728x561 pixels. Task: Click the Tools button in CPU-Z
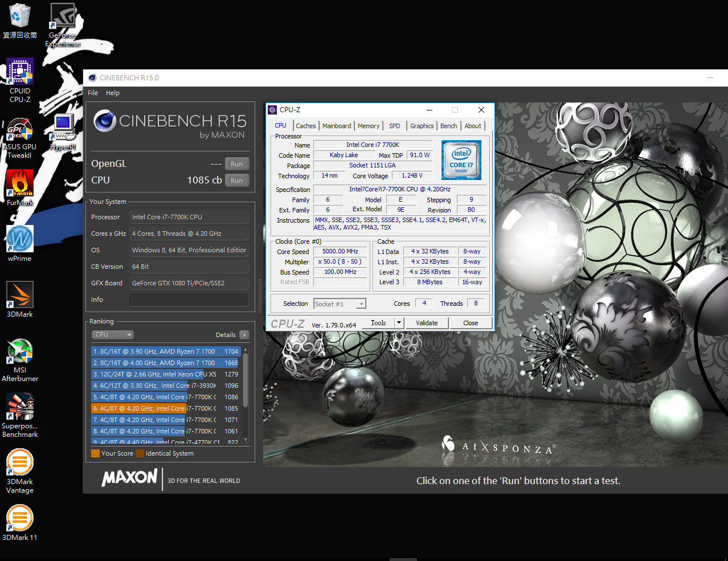coord(378,323)
